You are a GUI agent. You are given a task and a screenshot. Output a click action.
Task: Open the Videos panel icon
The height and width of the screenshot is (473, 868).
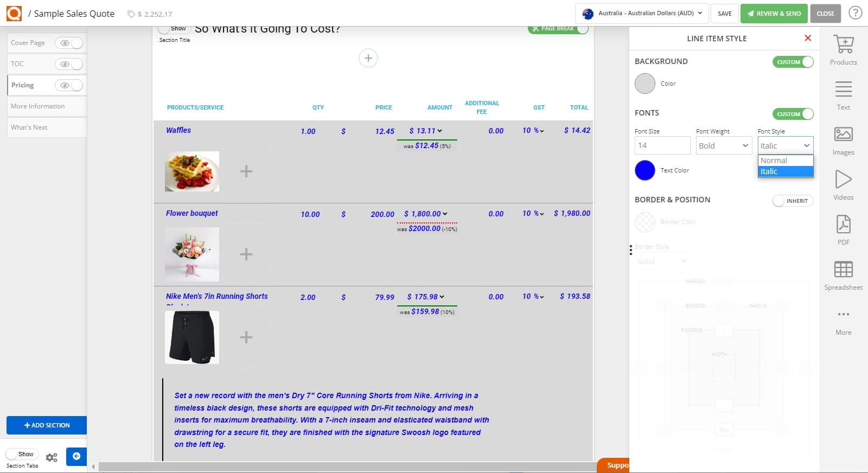pyautogui.click(x=843, y=180)
